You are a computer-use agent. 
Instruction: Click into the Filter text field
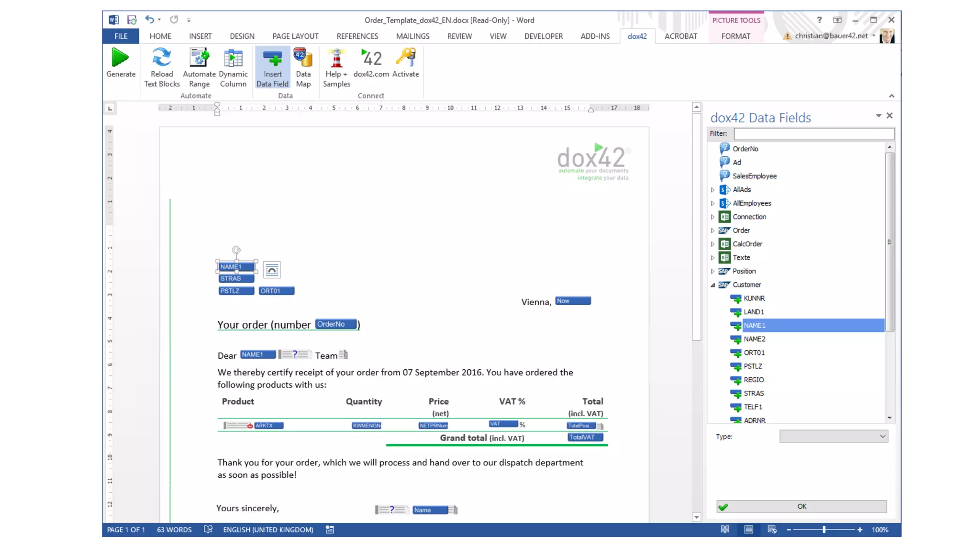coord(813,133)
